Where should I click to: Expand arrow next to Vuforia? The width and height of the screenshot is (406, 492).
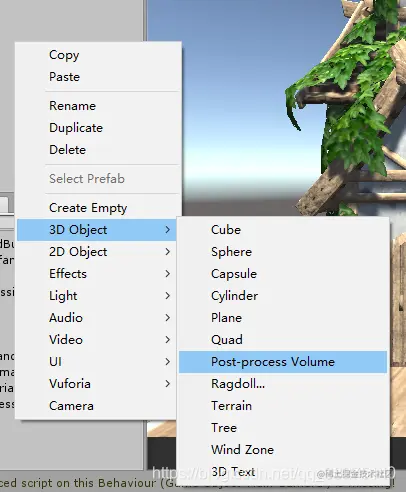(168, 384)
